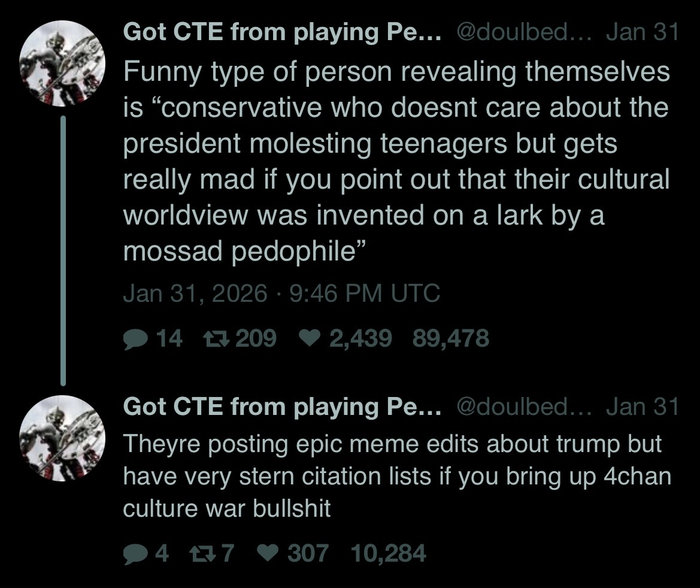Click the @doulbed handle on the first tweet
Screen dimensions: 700x588
523,32
